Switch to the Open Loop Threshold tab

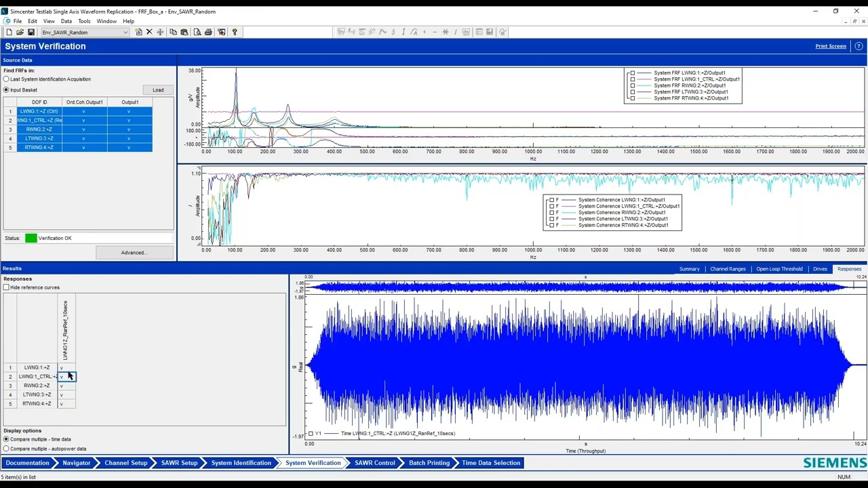(779, 269)
